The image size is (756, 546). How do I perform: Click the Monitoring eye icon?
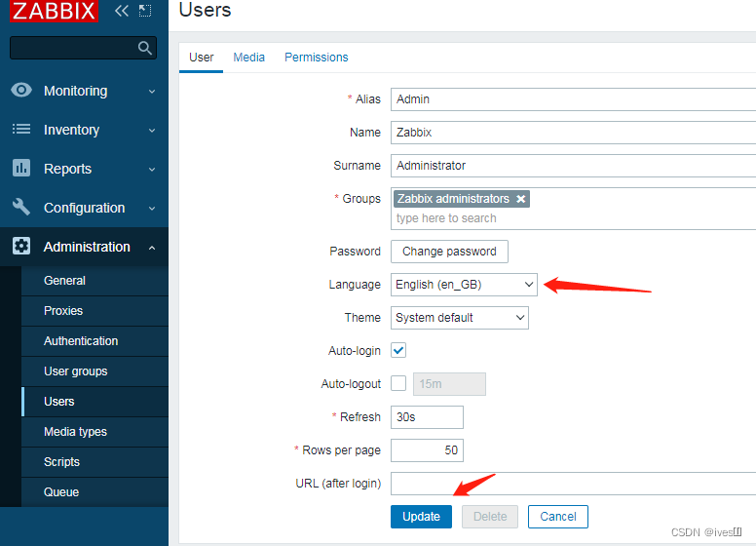21,91
